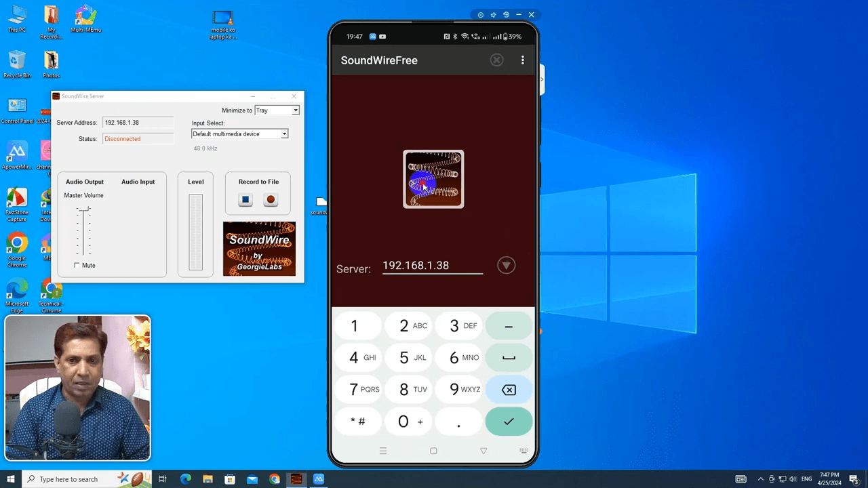Image resolution: width=868 pixels, height=488 pixels.
Task: Tap the Server address field on phone
Action: point(433,266)
